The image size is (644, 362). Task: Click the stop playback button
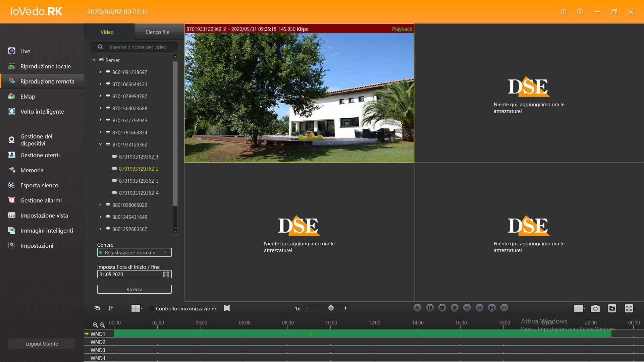[442, 308]
